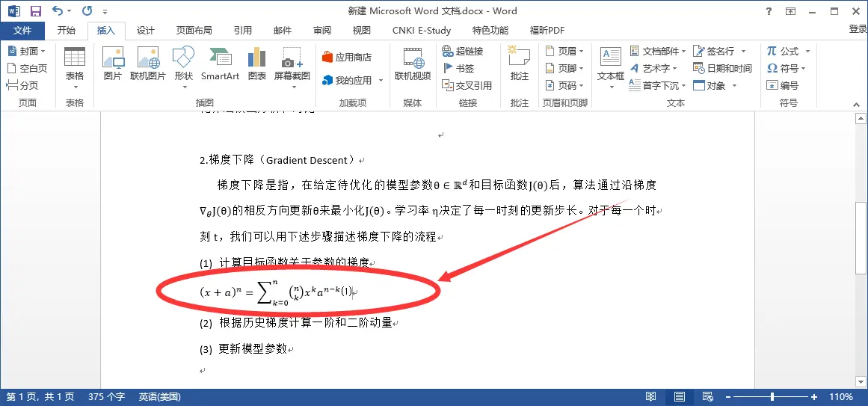
Task: Open the File (文件) tab
Action: tap(22, 31)
